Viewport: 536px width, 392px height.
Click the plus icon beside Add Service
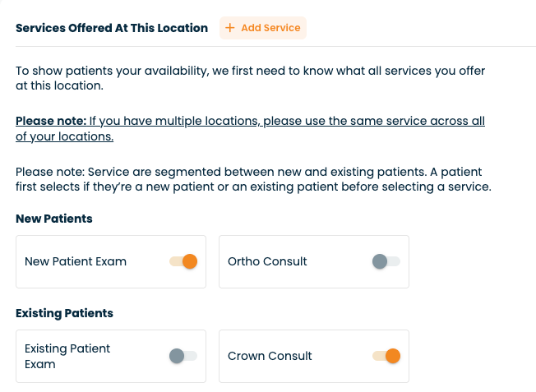click(x=230, y=28)
